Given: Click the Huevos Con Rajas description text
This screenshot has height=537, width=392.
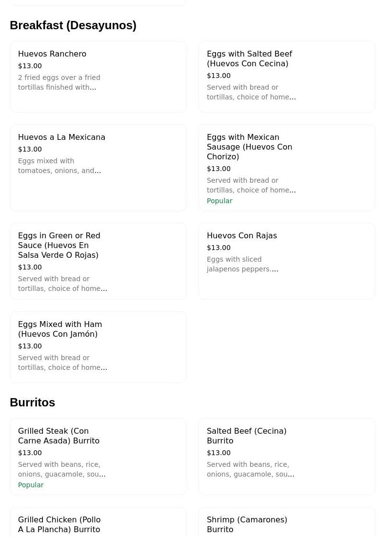Looking at the screenshot, I should tap(242, 264).
